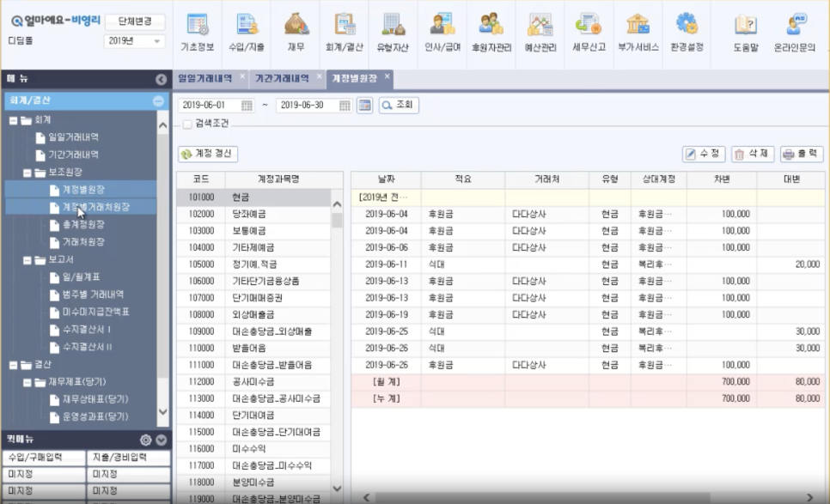
Task: Click the 계정 갱신 button
Action: tap(208, 154)
